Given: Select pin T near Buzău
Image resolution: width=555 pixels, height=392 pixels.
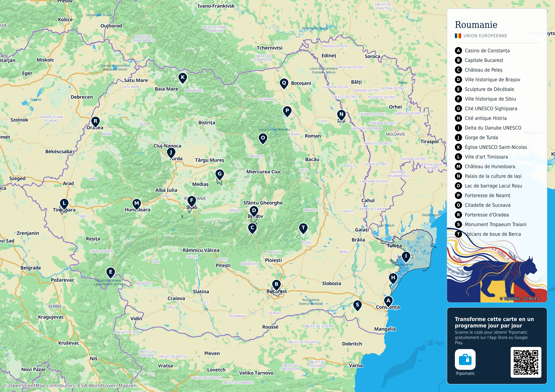Looking at the screenshot, I should [x=303, y=229].
